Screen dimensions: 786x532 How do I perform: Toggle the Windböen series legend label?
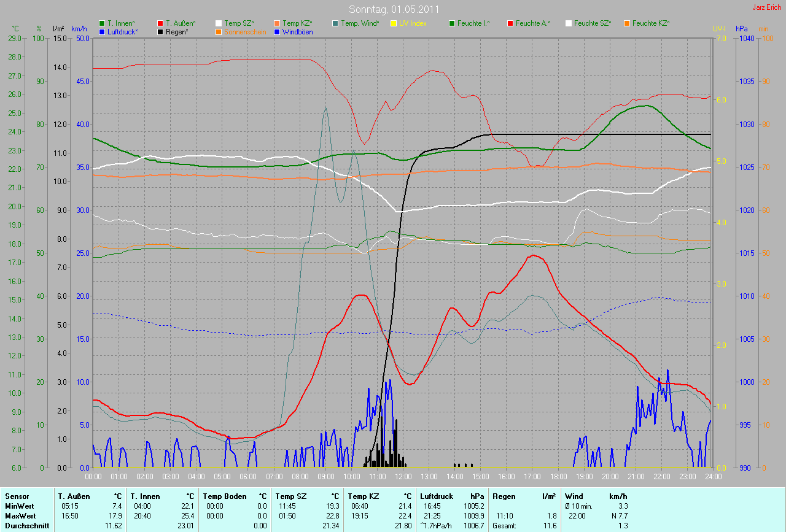[x=297, y=31]
